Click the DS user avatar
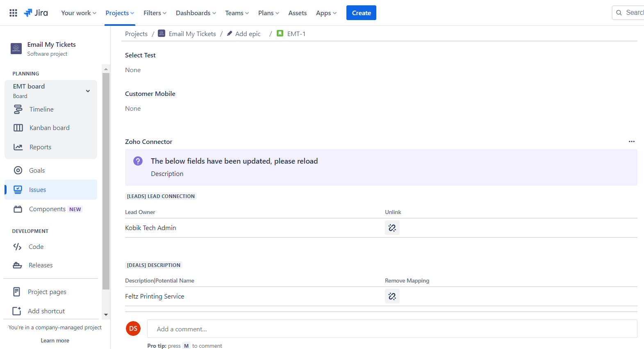Image resolution: width=644 pixels, height=349 pixels. coord(133,328)
